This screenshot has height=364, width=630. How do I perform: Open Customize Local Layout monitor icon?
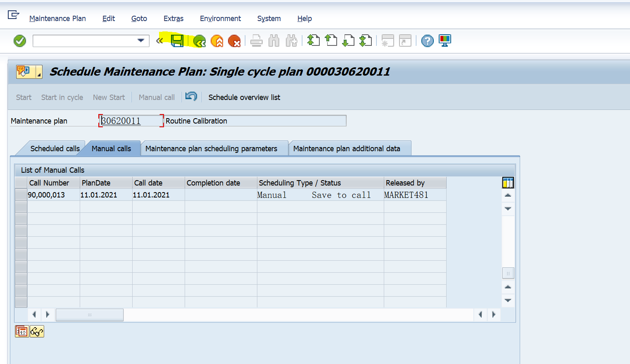pyautogui.click(x=445, y=40)
